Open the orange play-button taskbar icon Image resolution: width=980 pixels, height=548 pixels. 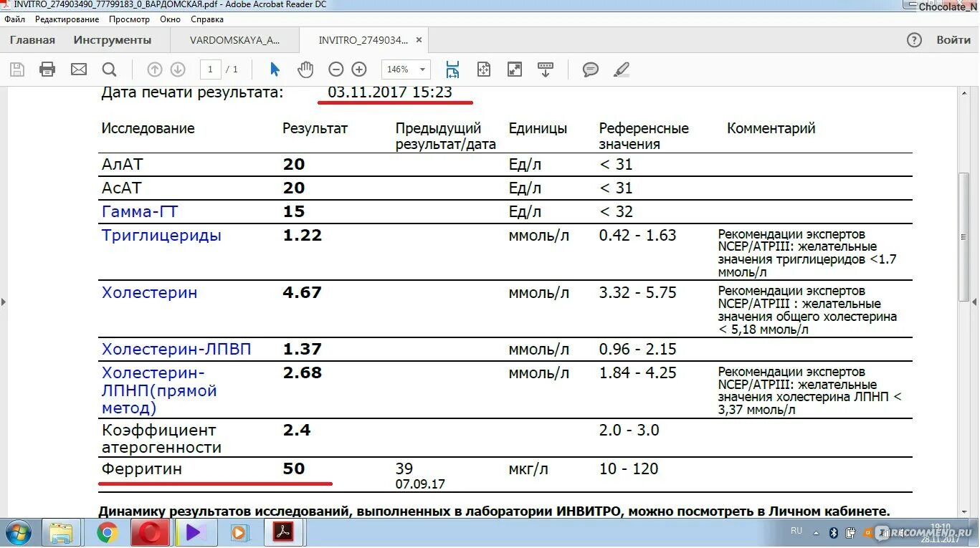coord(239,533)
